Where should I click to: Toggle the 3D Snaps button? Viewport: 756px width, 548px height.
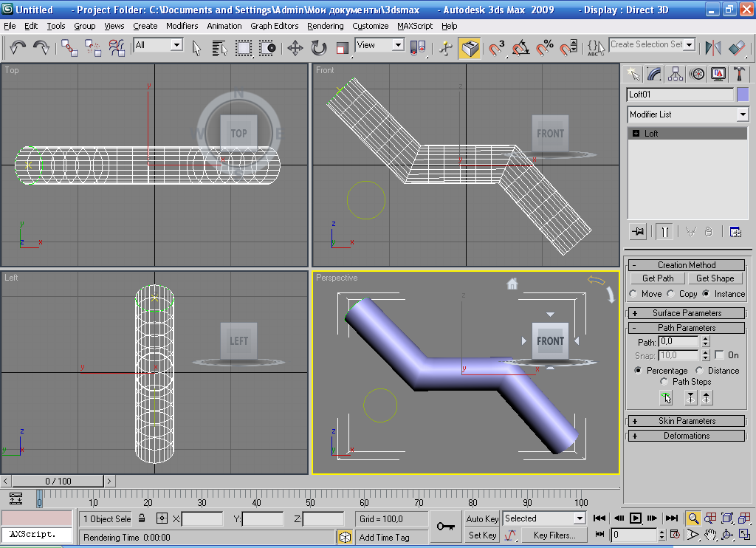pos(497,48)
